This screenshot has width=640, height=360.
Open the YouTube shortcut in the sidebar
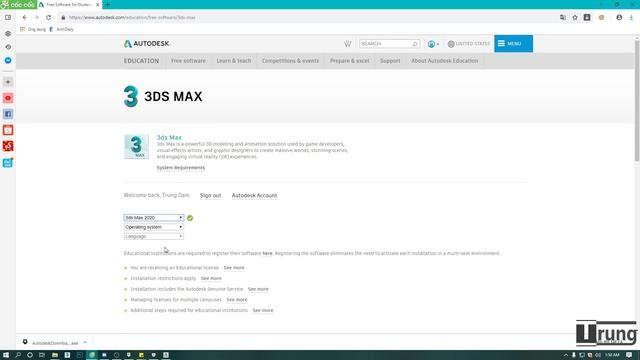[8, 98]
